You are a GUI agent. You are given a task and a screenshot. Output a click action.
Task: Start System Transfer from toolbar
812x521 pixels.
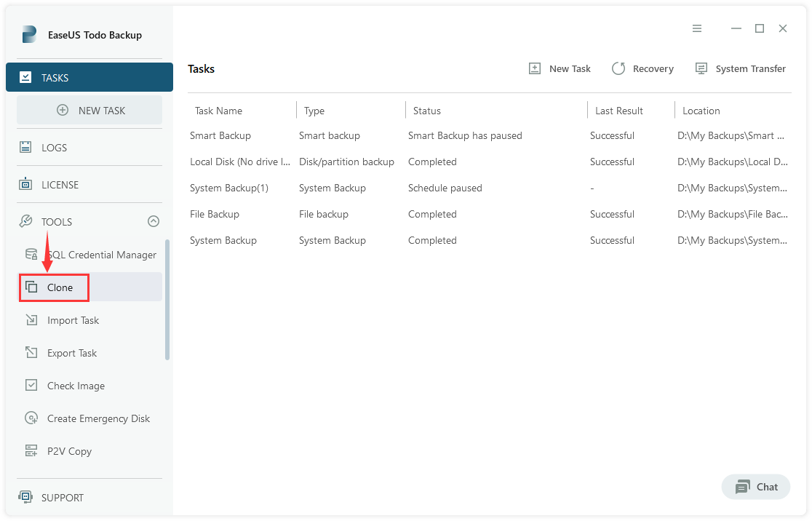741,68
